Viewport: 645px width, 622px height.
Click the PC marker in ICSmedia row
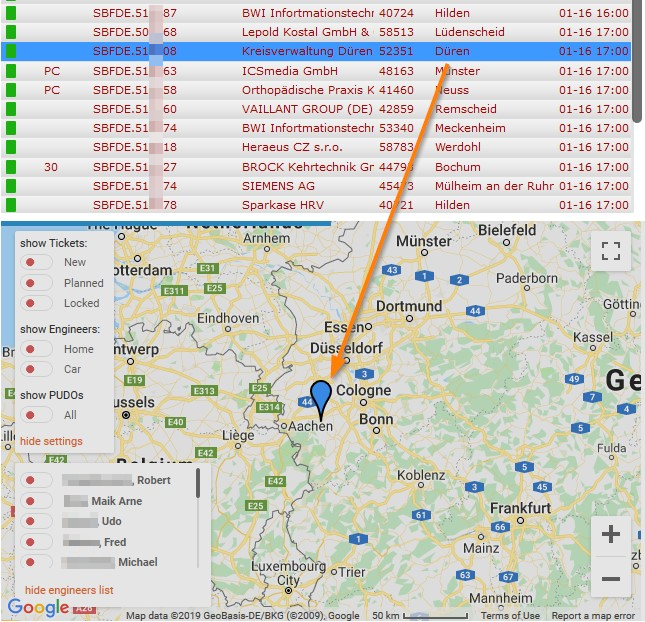tap(52, 71)
